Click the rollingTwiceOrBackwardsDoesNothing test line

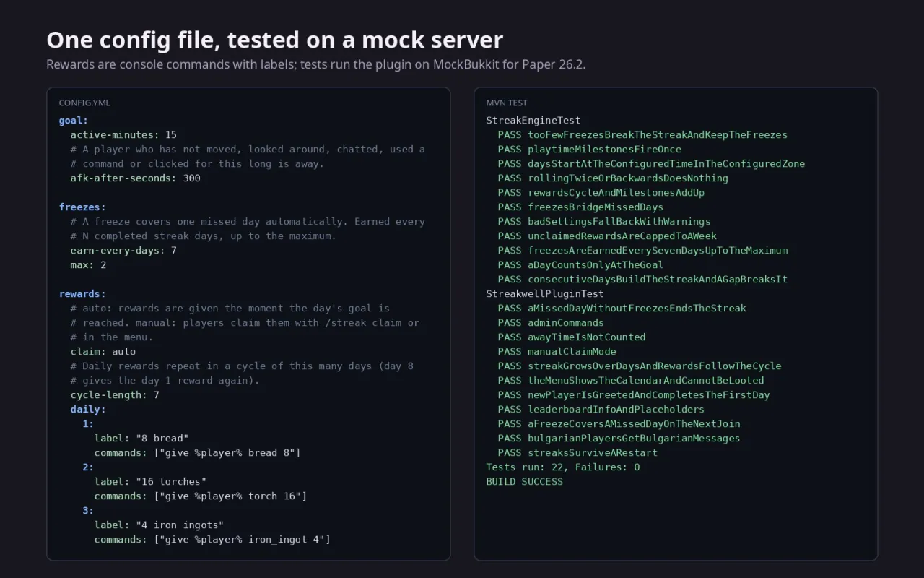[613, 178]
